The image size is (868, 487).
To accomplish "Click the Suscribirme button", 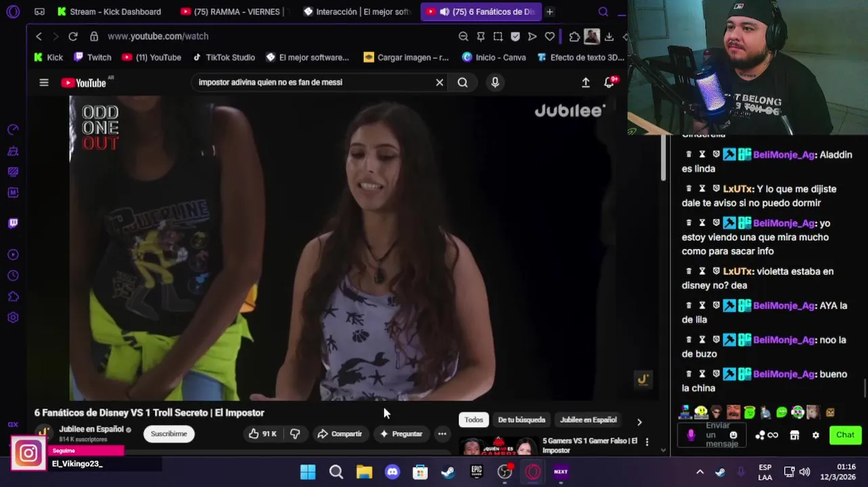I will point(169,434).
